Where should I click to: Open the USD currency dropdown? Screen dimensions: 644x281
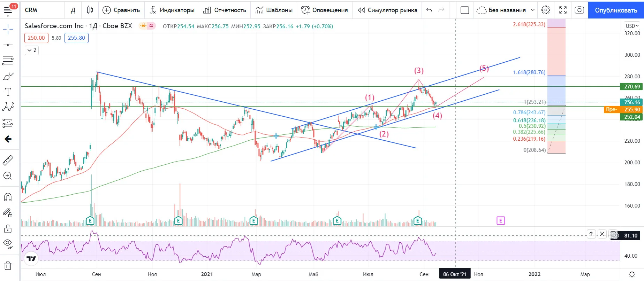click(x=632, y=26)
